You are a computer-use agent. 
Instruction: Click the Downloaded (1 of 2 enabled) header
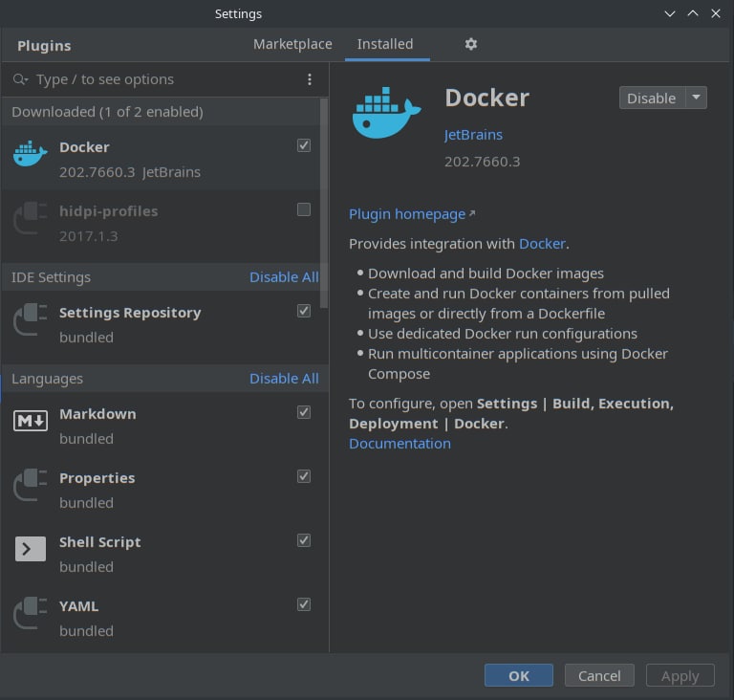(107, 112)
